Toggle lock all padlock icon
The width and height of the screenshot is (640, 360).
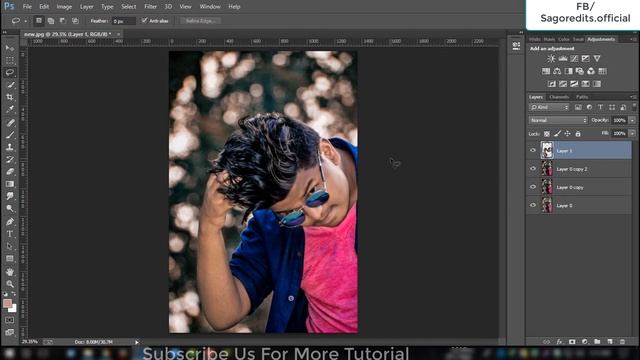click(x=578, y=134)
